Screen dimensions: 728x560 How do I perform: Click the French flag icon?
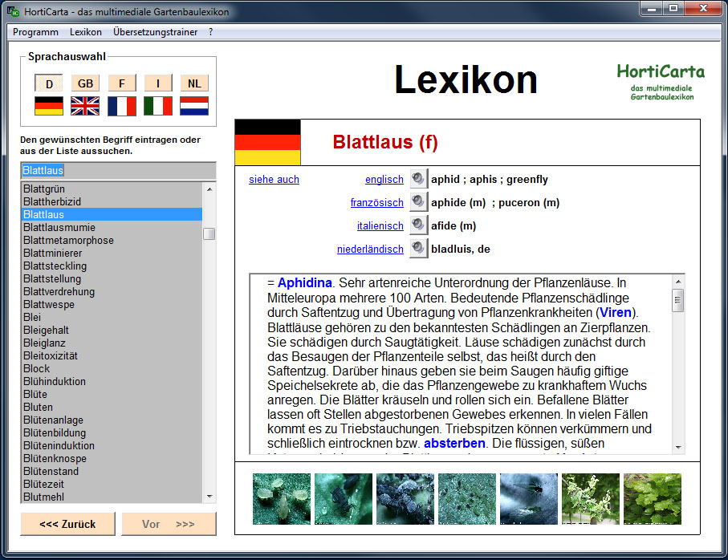click(122, 106)
